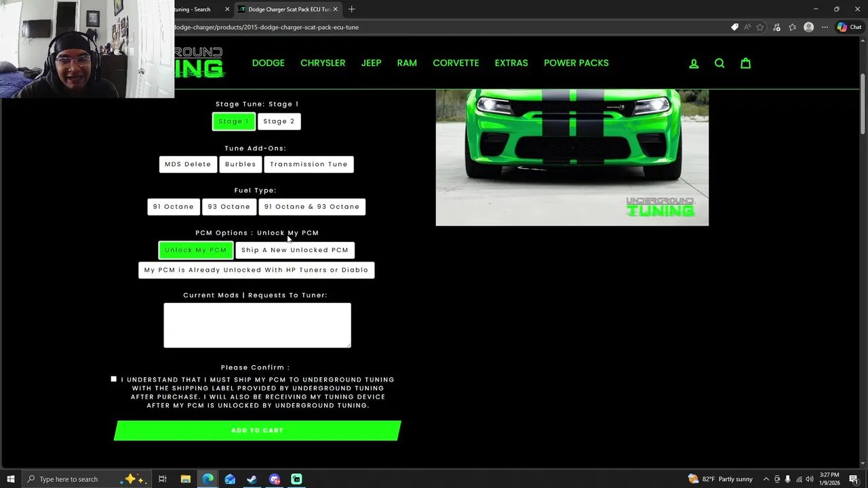Open the green robot app in taskbar
Viewport: 868px width, 488px height.
296,479
